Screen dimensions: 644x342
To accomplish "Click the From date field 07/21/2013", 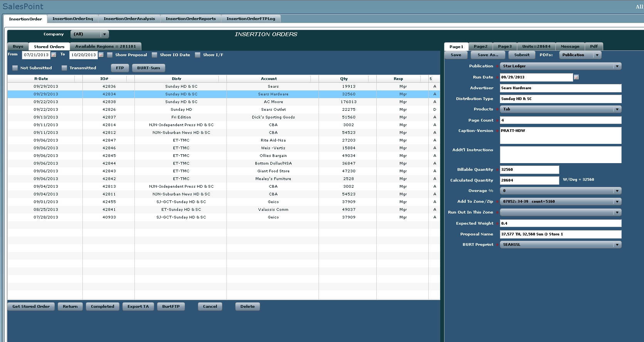I will point(36,55).
